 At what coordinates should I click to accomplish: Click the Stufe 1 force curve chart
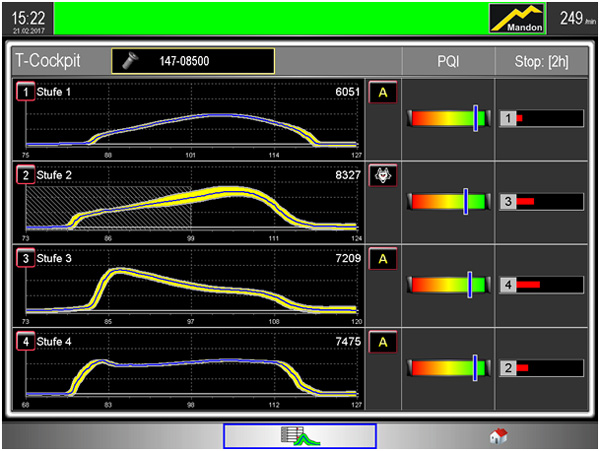[192, 127]
